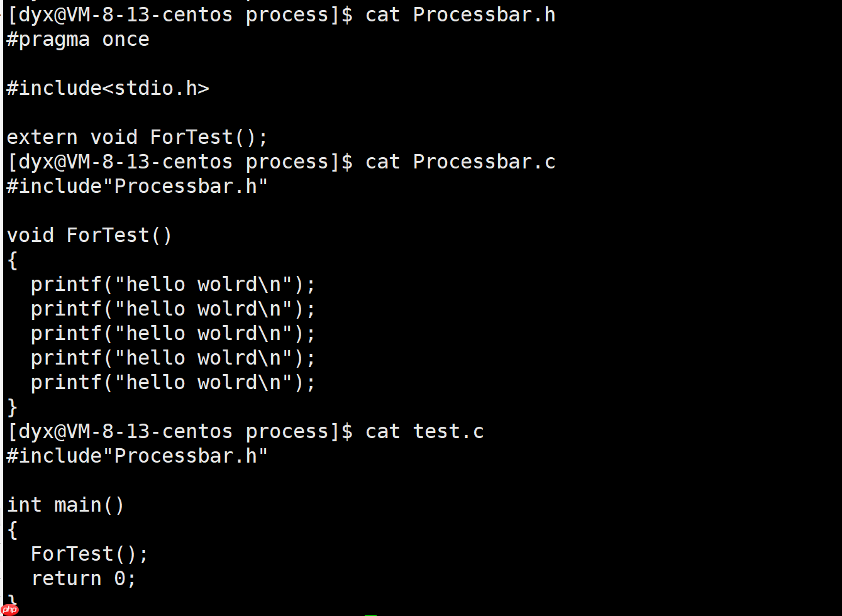Viewport: 842px width, 616px height.
Task: Click the last printf hello wolrd line
Action: pos(173,382)
